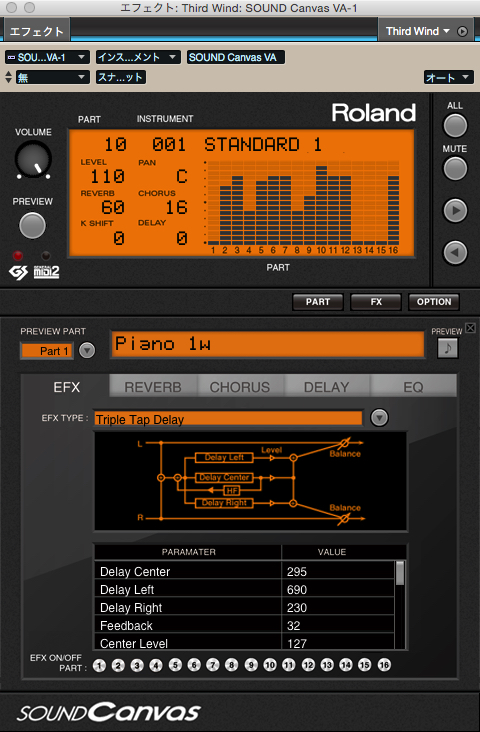Select the Delay Right value 230
Viewport: 480px width, 732px height.
tap(339, 608)
